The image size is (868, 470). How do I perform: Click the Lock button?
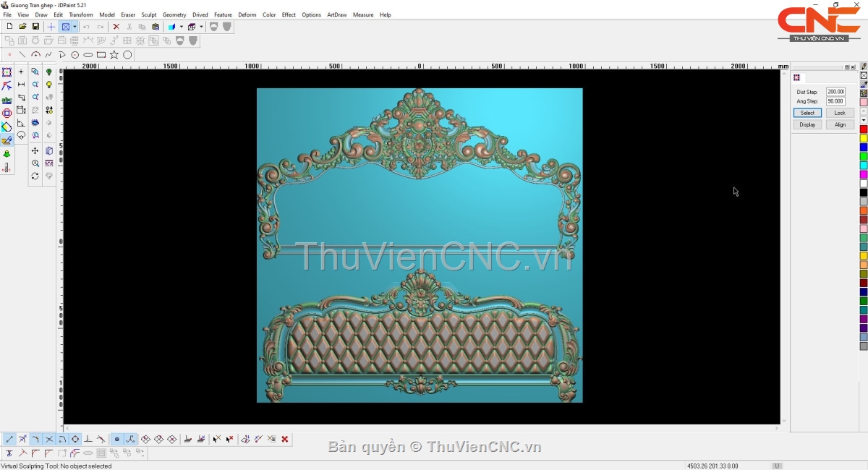(x=839, y=113)
